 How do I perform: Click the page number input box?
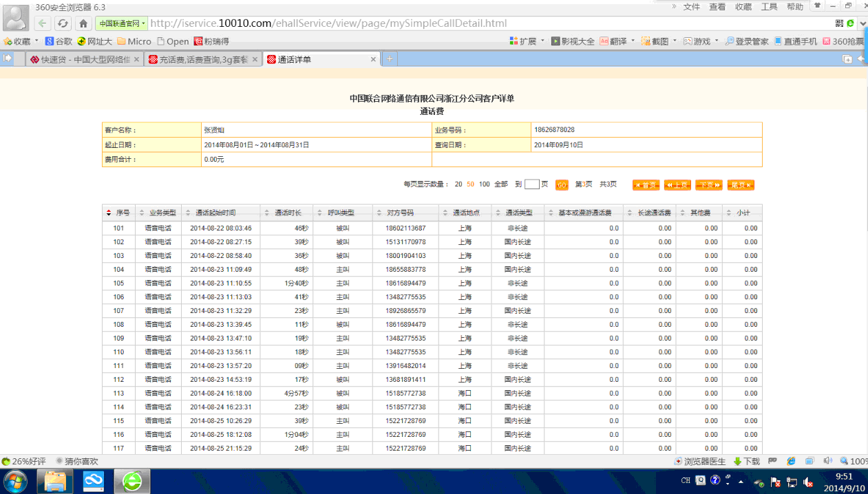[x=531, y=184]
